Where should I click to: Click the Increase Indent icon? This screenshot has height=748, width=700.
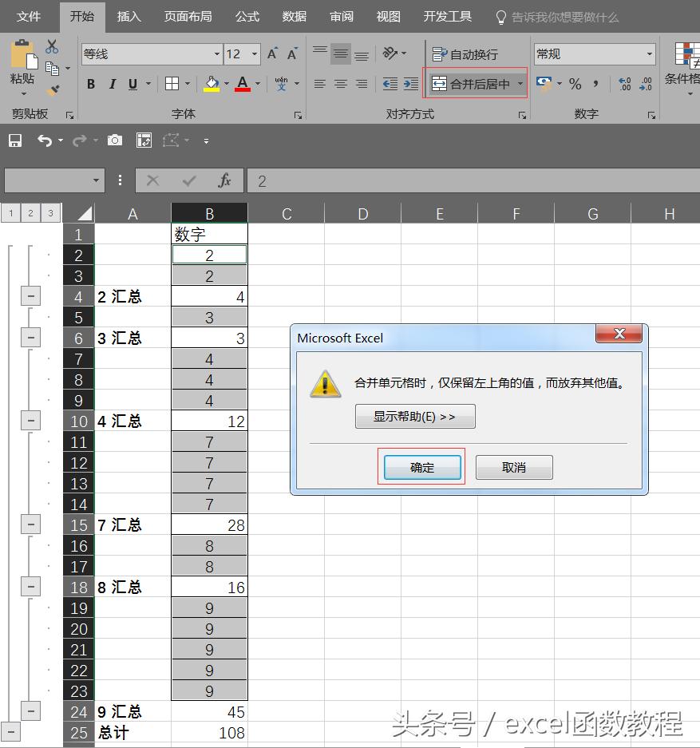(410, 84)
